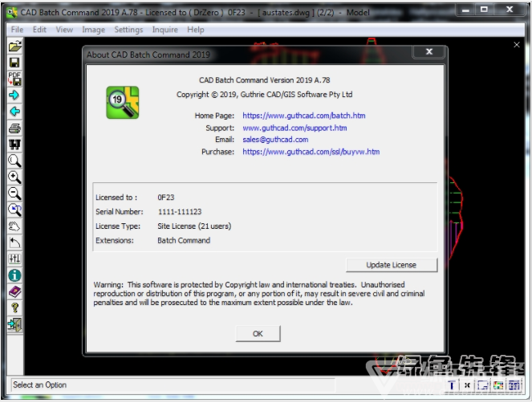
Task: Go to previous drawing with left arrow
Action: tap(14, 112)
